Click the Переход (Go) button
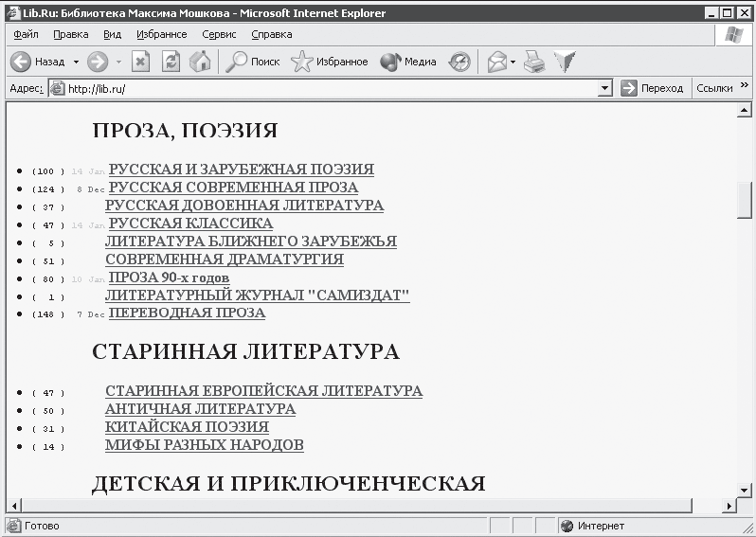756x537 pixels. point(652,88)
